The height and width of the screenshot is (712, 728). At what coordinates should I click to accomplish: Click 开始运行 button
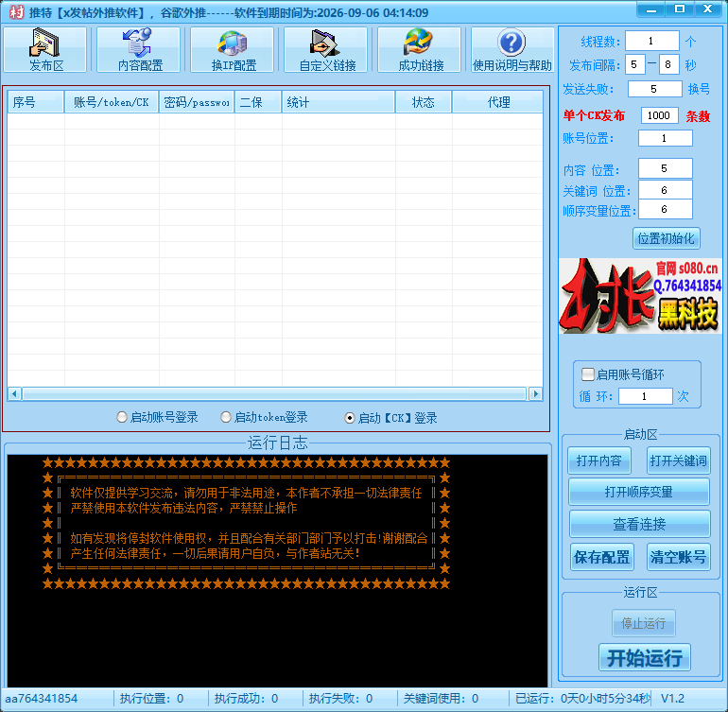[x=645, y=657]
